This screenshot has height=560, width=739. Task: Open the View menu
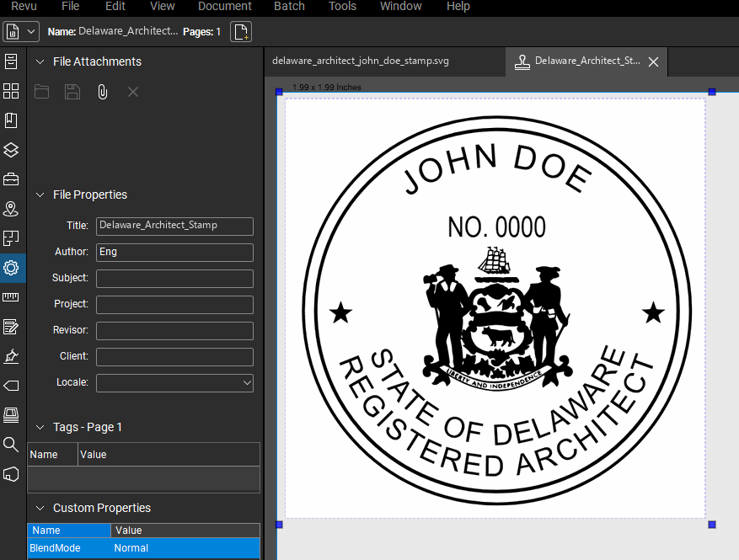pyautogui.click(x=162, y=6)
